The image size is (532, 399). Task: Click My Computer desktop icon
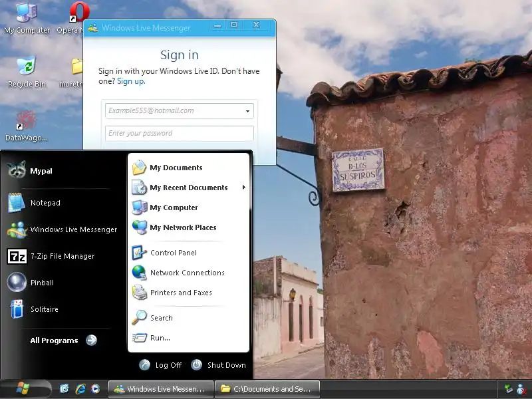click(27, 18)
